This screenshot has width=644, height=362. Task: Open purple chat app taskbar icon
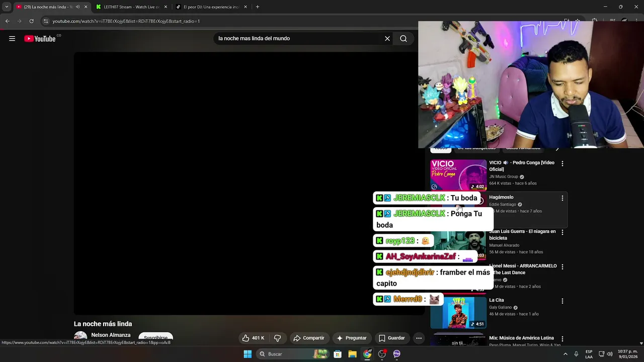point(396,354)
